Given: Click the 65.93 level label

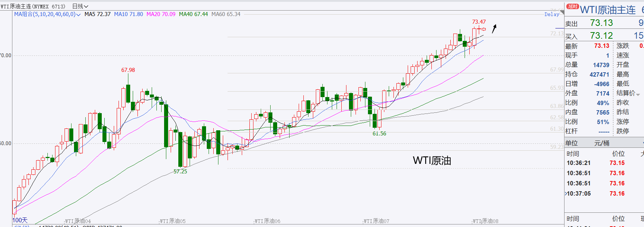Looking at the screenshot, I should [557, 88].
